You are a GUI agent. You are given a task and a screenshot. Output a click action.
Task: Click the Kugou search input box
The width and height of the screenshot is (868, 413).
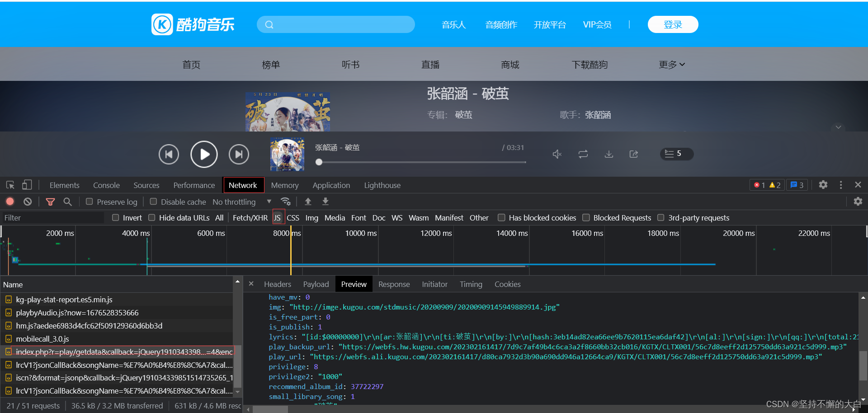tap(336, 24)
